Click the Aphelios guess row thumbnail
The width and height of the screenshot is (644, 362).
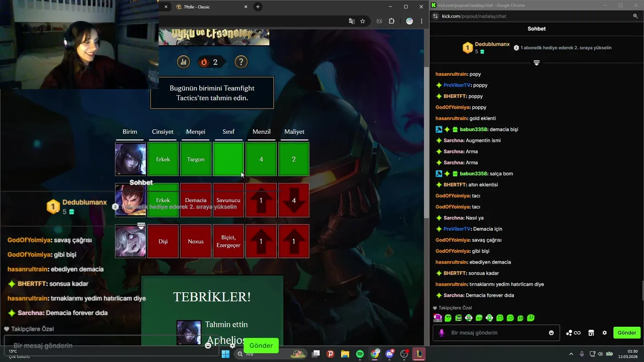[x=130, y=159]
